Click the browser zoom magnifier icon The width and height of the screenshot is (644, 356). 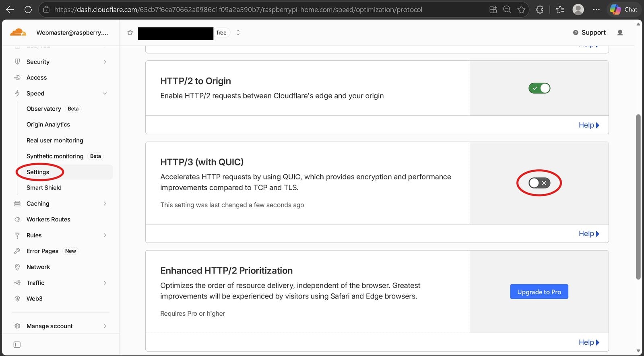coord(507,9)
